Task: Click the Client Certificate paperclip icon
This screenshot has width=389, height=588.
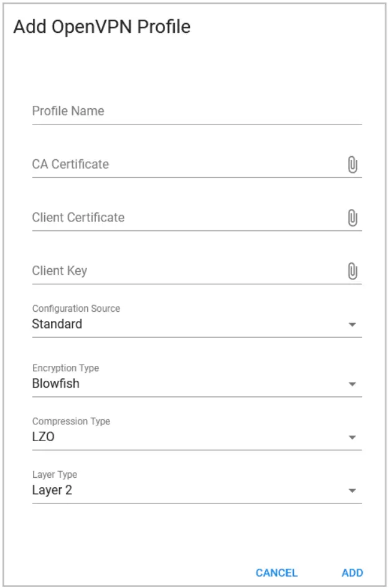Action: tap(354, 217)
